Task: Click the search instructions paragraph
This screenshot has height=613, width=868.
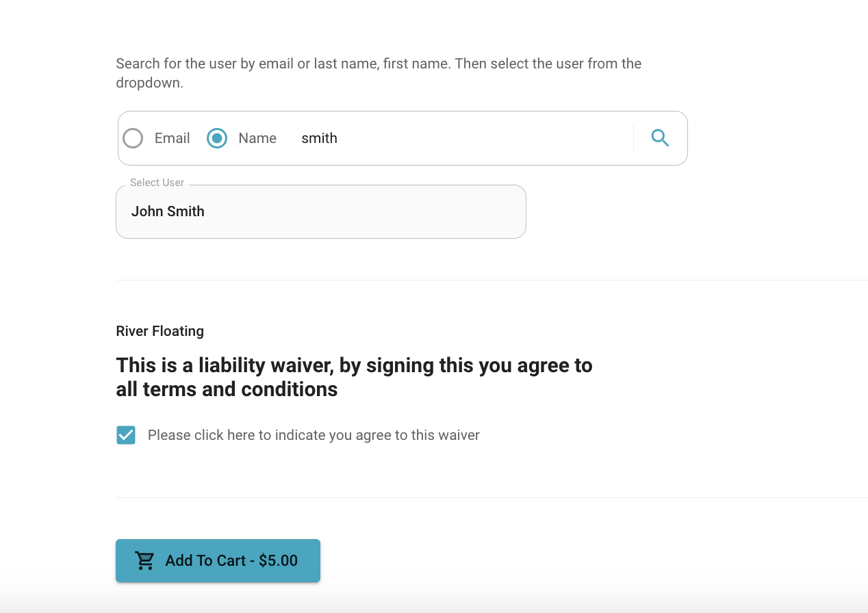Action: [379, 73]
